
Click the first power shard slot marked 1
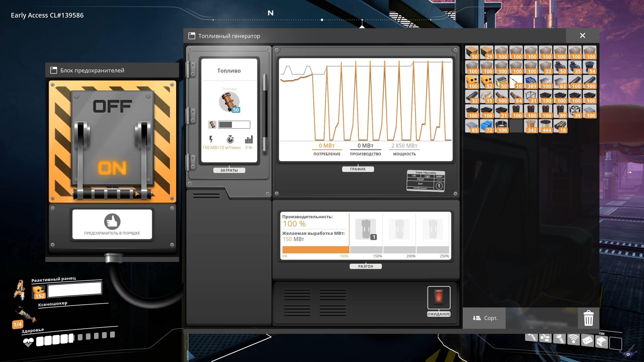click(366, 229)
